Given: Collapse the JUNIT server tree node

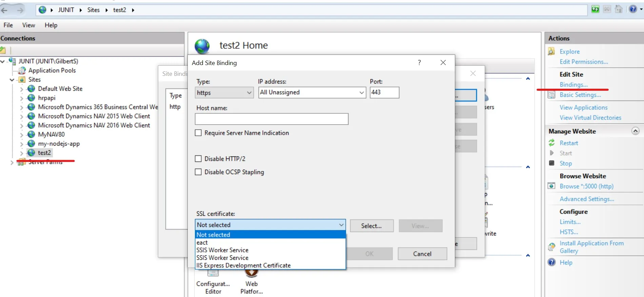Looking at the screenshot, I should point(3,61).
